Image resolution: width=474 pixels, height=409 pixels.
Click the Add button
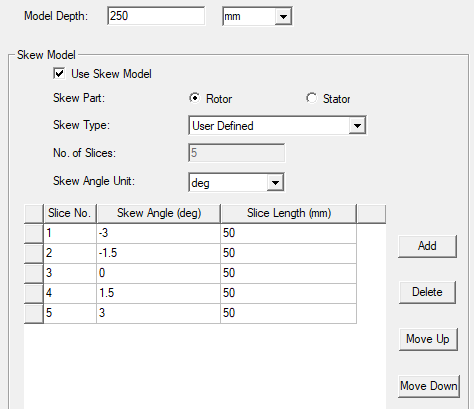pyautogui.click(x=427, y=246)
